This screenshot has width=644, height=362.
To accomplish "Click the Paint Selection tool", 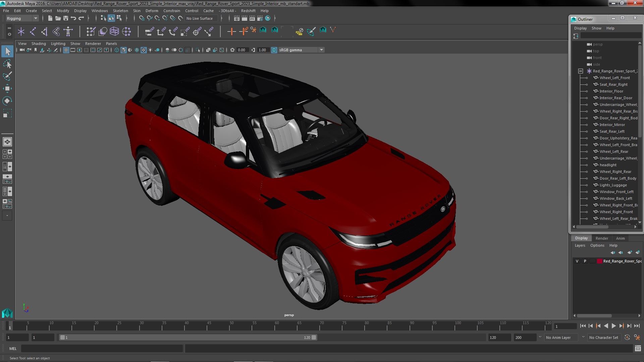I will [7, 76].
